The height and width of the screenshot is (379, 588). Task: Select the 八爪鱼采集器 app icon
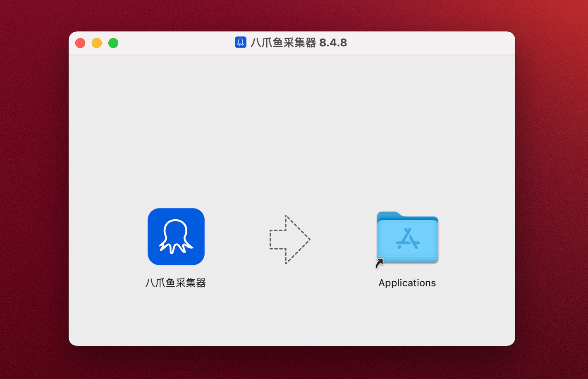click(x=176, y=237)
